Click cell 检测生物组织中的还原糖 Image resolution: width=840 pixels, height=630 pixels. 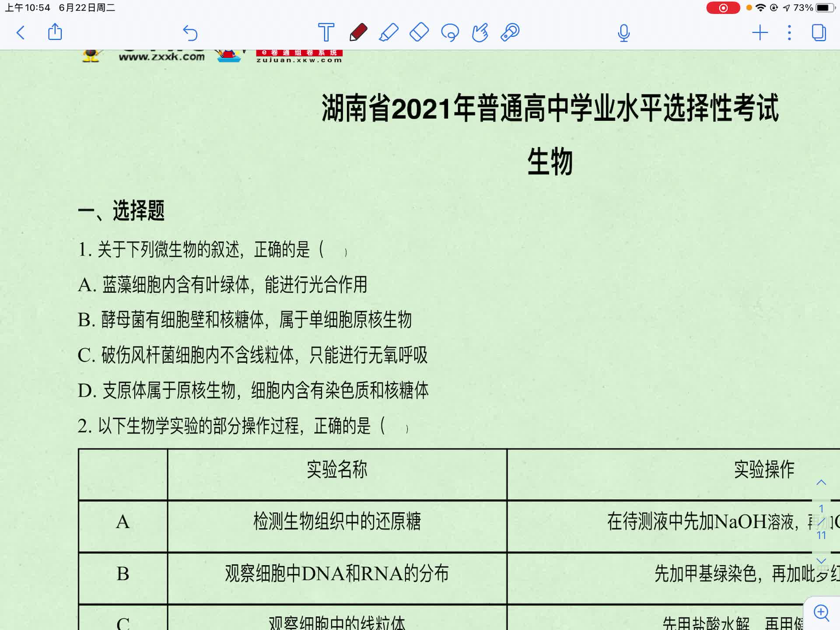(x=337, y=521)
